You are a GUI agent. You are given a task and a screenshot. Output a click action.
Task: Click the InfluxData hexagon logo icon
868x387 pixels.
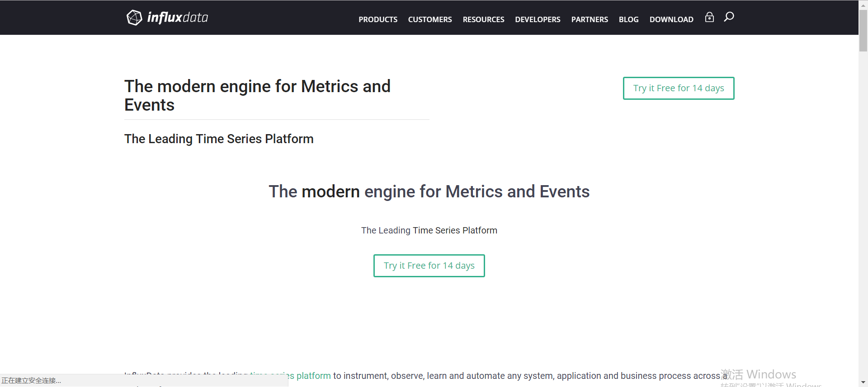click(134, 18)
